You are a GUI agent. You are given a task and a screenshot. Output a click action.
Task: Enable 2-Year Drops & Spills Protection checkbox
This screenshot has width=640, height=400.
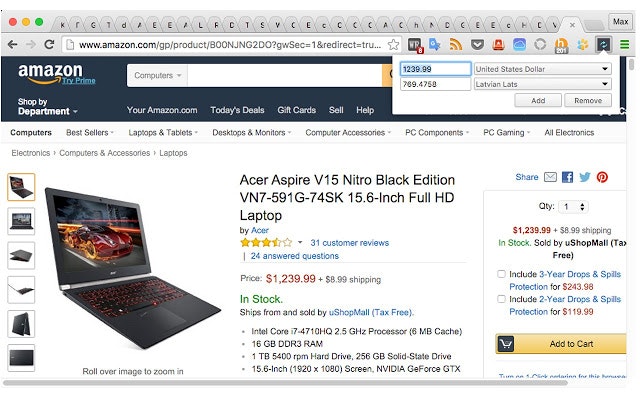[501, 299]
